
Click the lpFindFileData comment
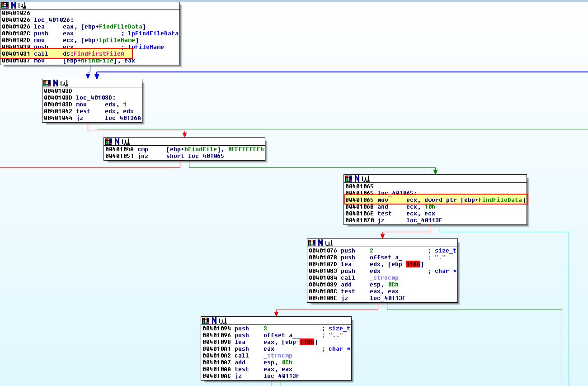pos(150,33)
